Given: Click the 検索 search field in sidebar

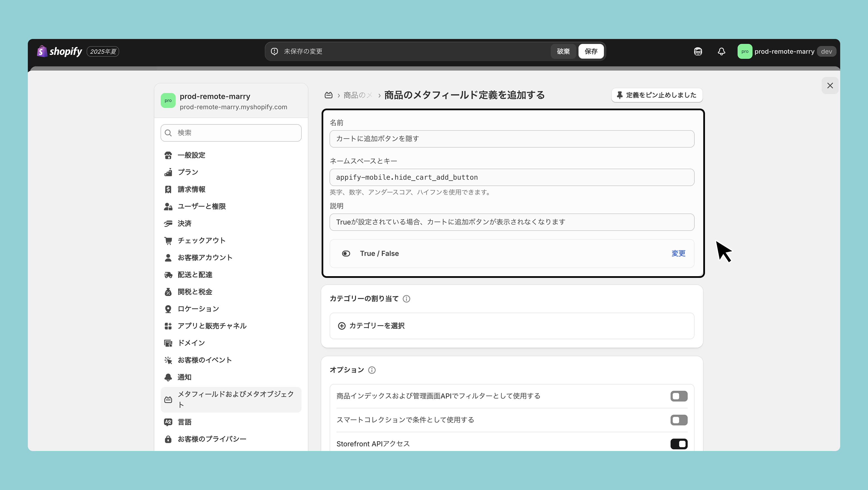Looking at the screenshot, I should coord(231,133).
